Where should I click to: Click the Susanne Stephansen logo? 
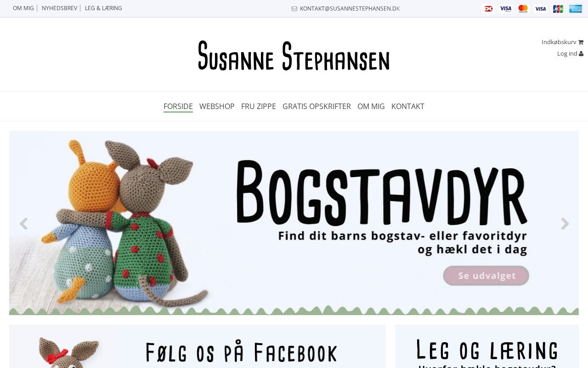coord(294,55)
